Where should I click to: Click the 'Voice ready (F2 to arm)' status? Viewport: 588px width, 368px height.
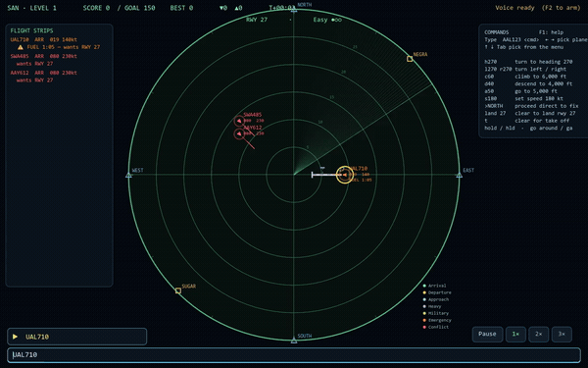coord(538,8)
